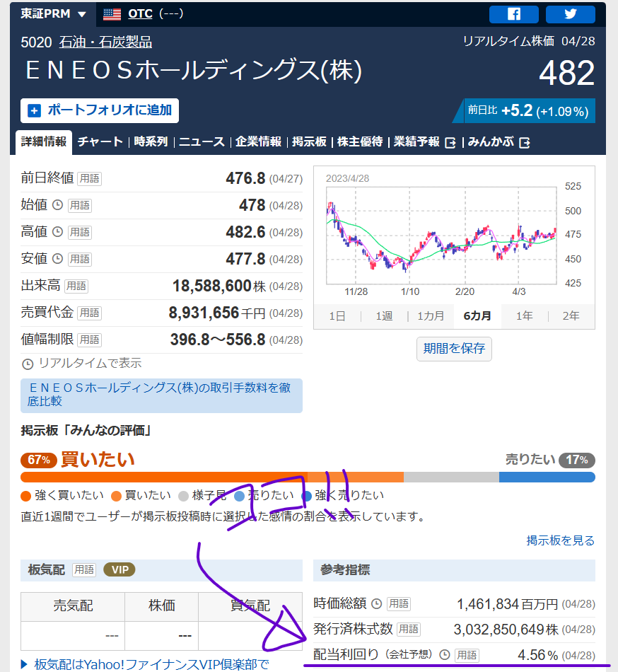This screenshot has height=672, width=618.
Task: Click the 18,588,600 株 volume value
Action: pos(219,286)
